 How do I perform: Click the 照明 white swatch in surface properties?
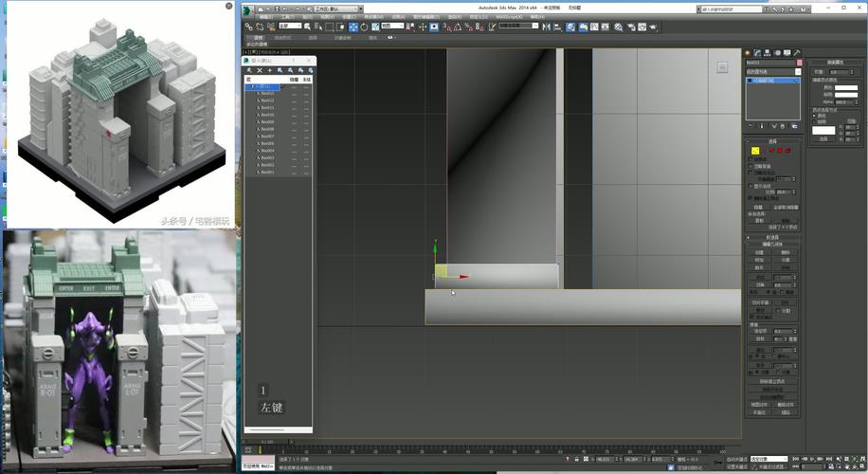pos(846,95)
